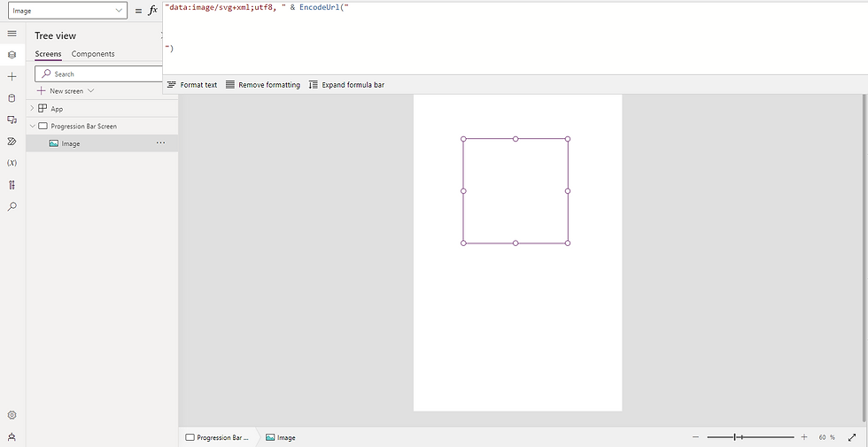Open the Data cylinder icon in sidebar
This screenshot has width=868, height=447.
(x=12, y=98)
